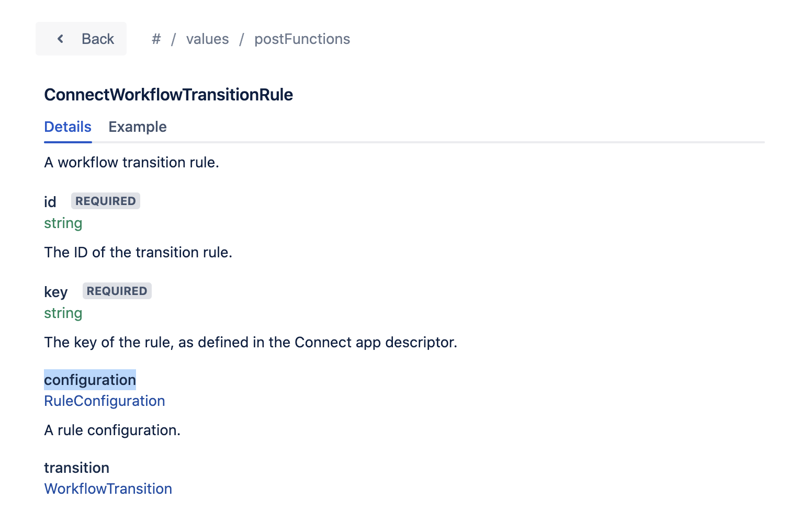Click the string type under id

click(63, 223)
